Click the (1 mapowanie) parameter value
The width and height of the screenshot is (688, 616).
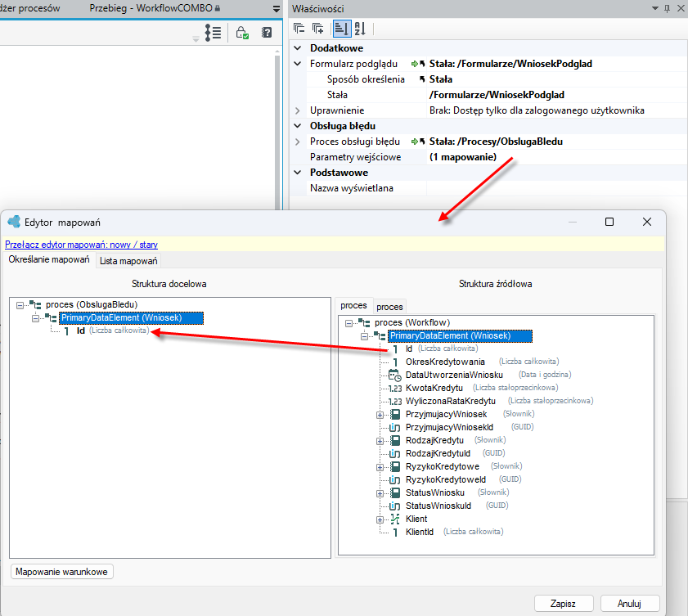[463, 157]
